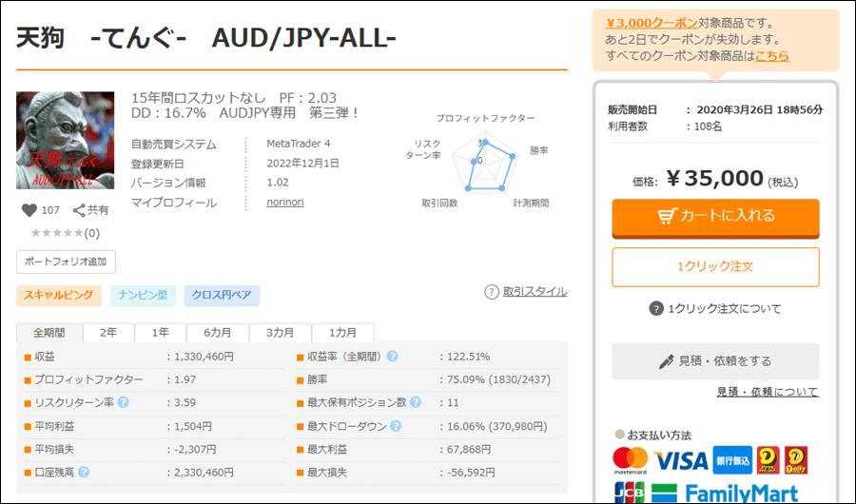The image size is (856, 504).
Task: Click the プロフィットファクター value 1.97
Action: tap(185, 379)
